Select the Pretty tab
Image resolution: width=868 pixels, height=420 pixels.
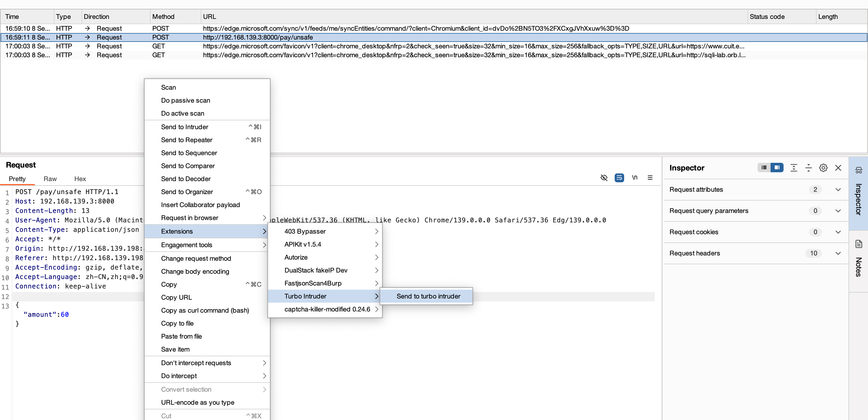click(17, 179)
